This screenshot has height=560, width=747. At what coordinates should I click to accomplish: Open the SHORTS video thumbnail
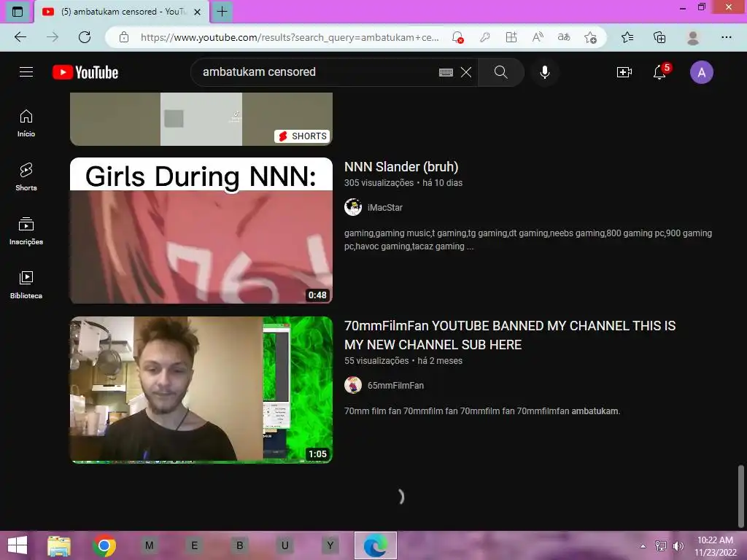tap(201, 119)
